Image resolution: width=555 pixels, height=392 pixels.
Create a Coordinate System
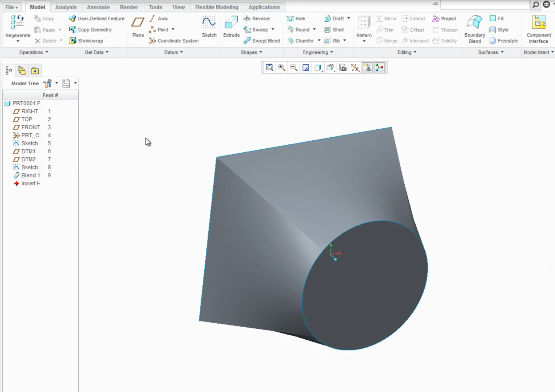tap(174, 41)
